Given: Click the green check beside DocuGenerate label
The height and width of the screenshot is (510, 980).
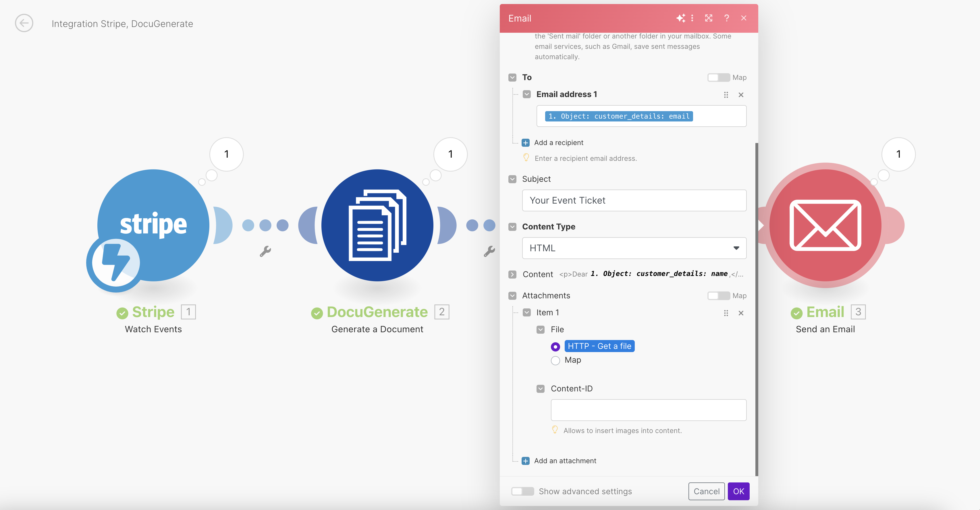Looking at the screenshot, I should click(317, 313).
